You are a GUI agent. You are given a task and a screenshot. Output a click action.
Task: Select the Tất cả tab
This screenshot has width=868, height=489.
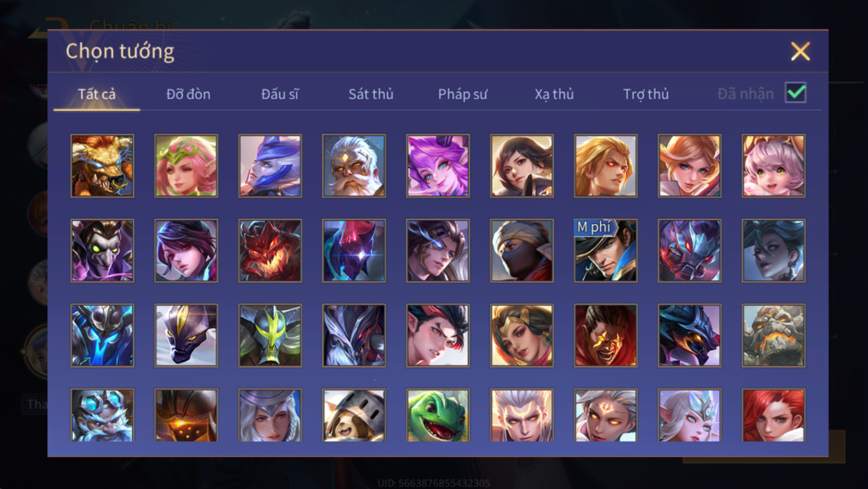pos(97,94)
